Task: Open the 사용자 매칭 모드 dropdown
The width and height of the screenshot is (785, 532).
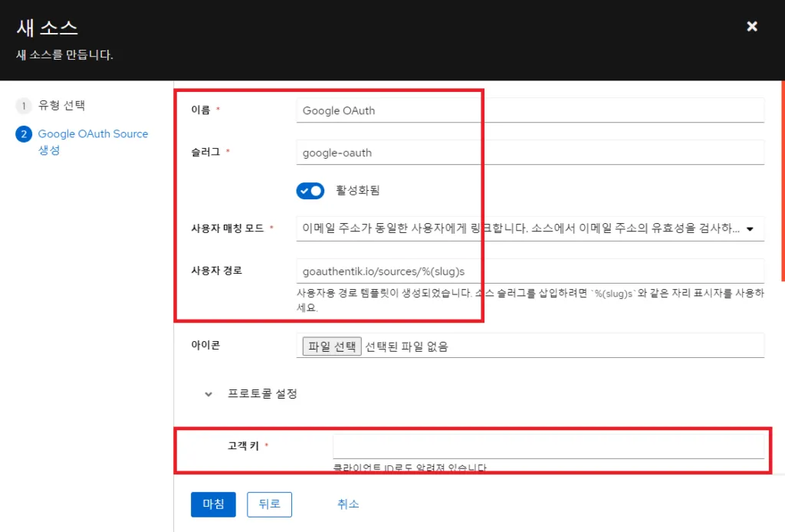Action: [x=529, y=228]
